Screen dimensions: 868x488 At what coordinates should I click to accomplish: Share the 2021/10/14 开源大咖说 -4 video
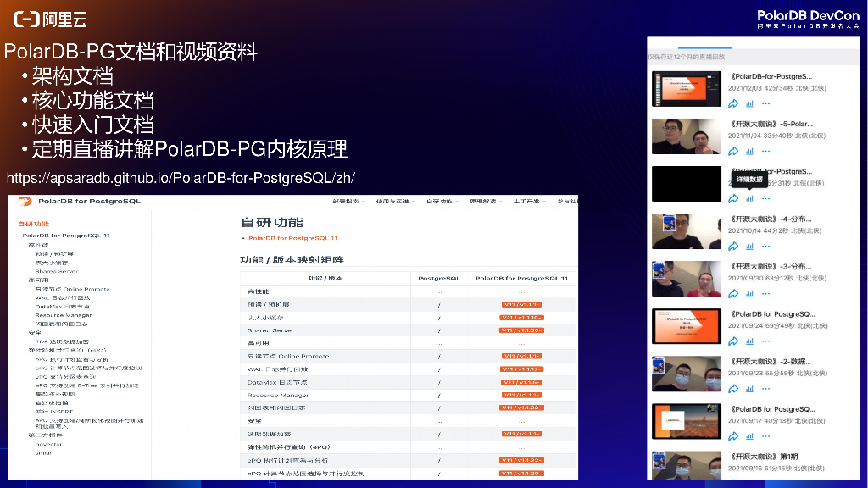(733, 247)
